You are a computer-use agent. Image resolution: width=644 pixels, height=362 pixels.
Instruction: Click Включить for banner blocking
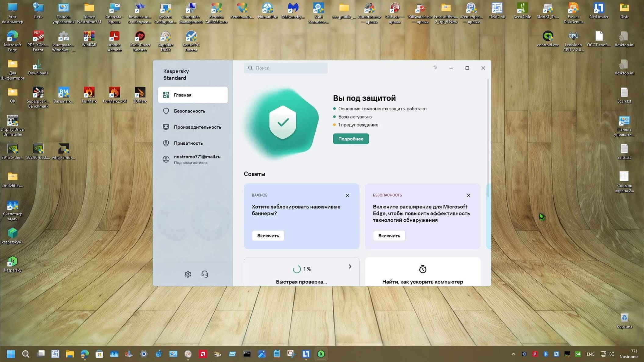click(268, 236)
